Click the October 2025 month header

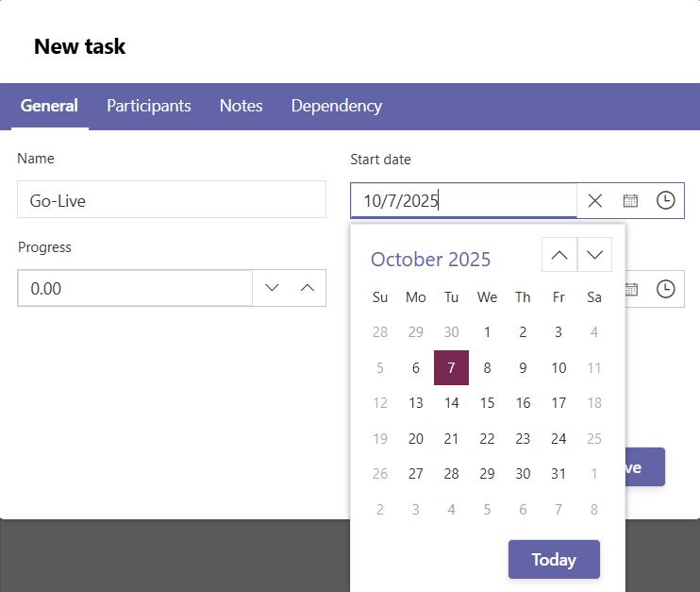coord(430,259)
